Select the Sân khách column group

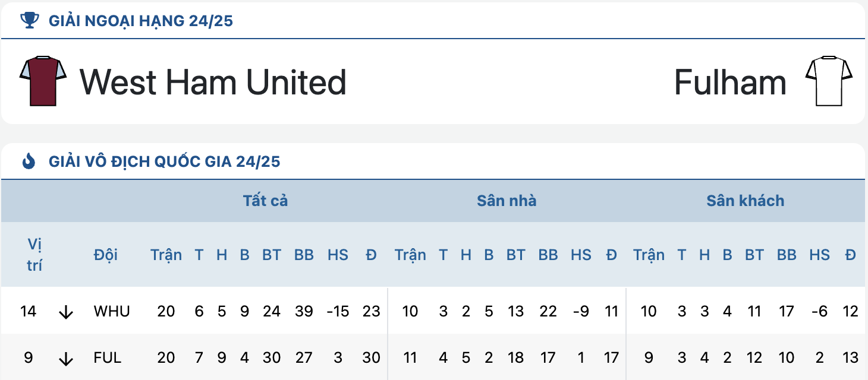tap(746, 201)
